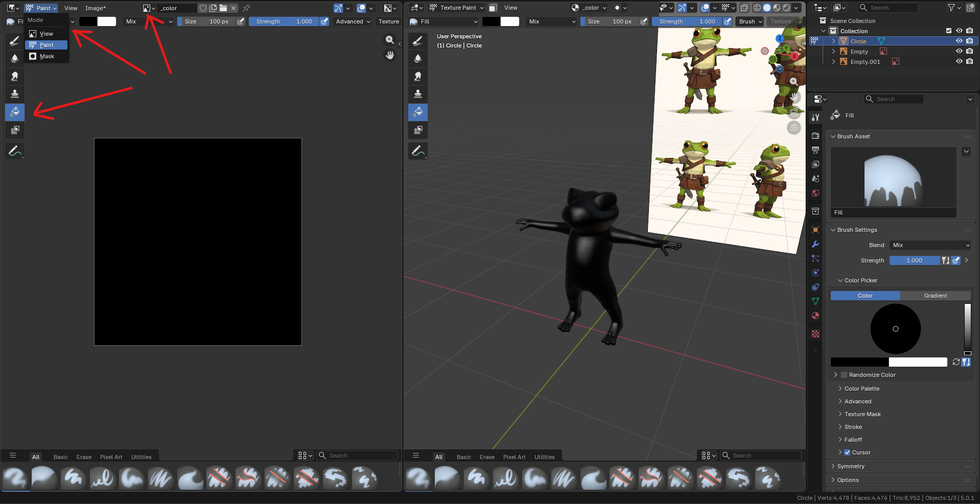The height and width of the screenshot is (504, 980).
Task: Expand the Texture Mask panel
Action: 862,414
